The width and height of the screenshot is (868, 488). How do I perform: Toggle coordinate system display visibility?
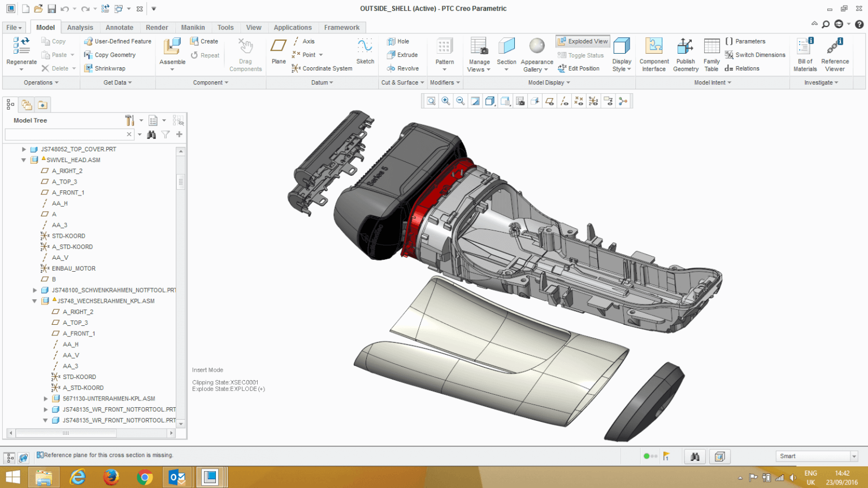click(593, 101)
